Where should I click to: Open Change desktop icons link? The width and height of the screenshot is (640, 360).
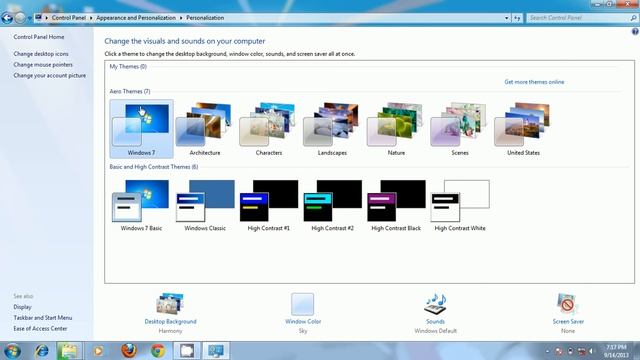41,54
